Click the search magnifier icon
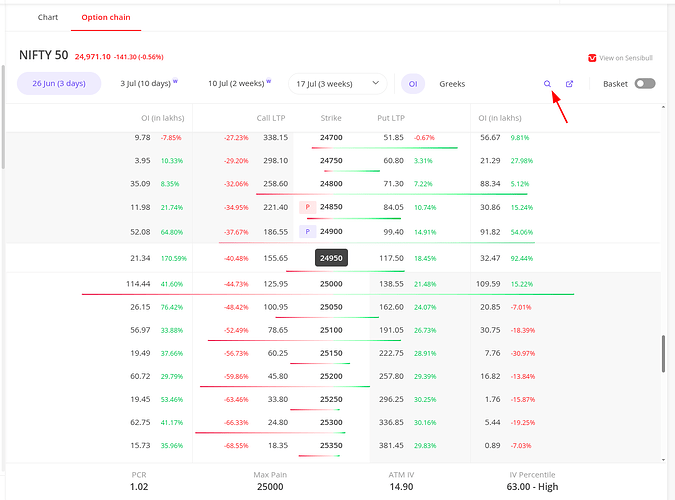 547,84
